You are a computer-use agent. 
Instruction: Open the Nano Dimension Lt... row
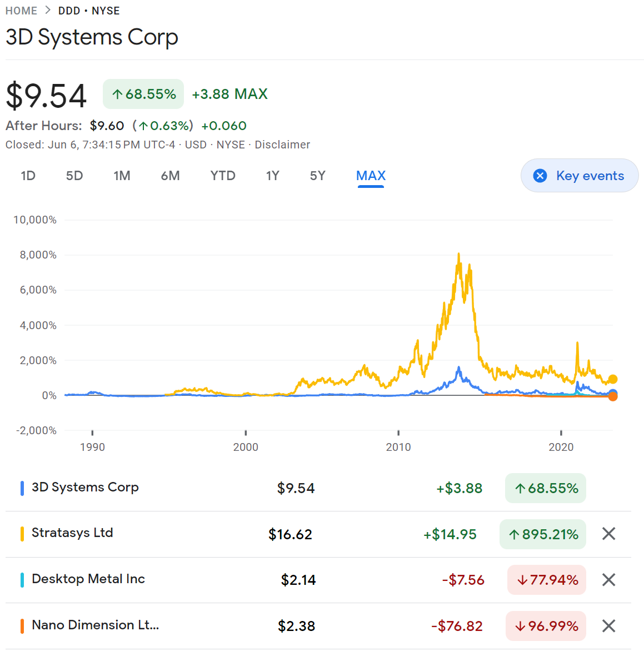tap(318, 625)
